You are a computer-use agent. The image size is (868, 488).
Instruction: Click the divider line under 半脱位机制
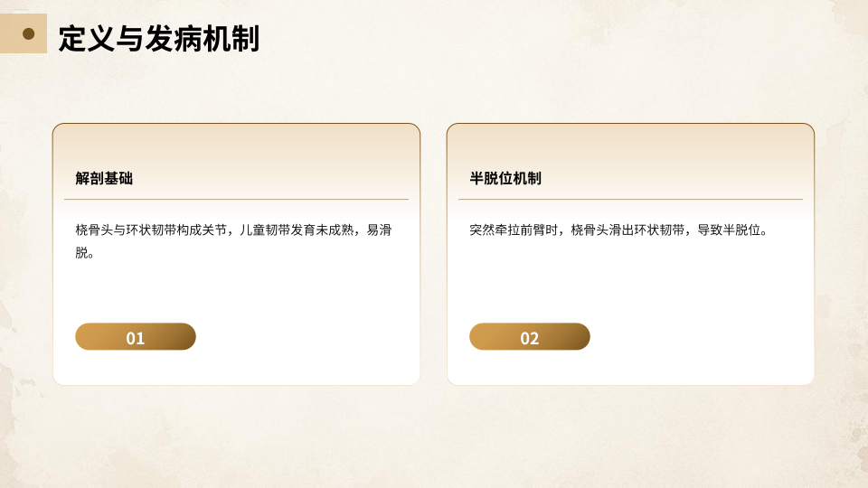pos(630,199)
